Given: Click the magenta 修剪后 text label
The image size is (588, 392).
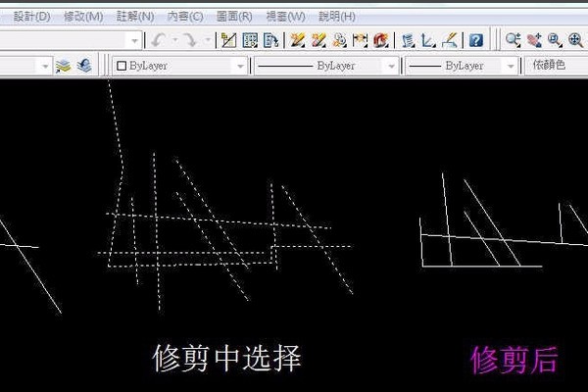Looking at the screenshot, I should (514, 360).
